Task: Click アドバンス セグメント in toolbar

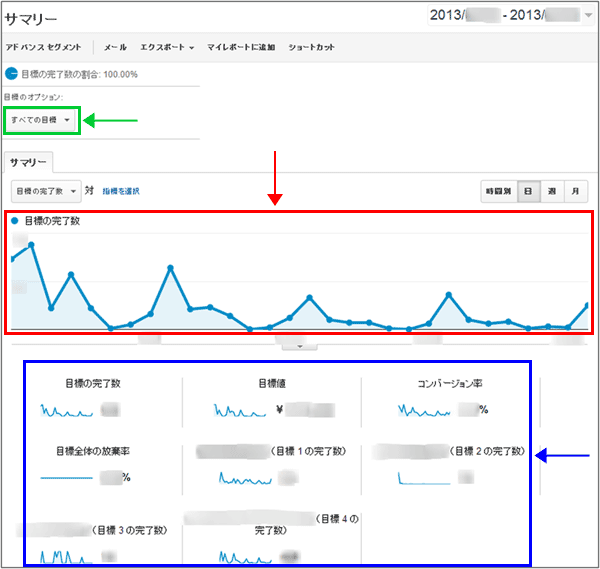Action: [x=43, y=47]
